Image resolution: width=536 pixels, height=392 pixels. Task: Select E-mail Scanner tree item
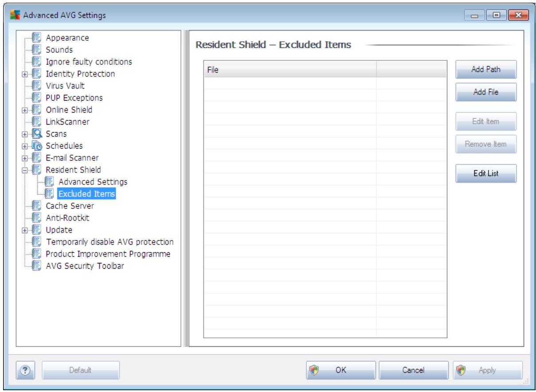point(72,157)
